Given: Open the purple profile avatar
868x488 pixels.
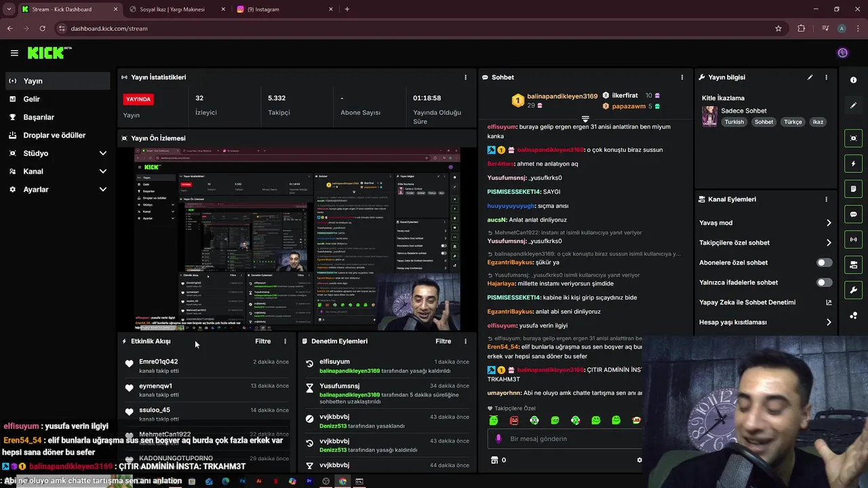Looking at the screenshot, I should (842, 53).
